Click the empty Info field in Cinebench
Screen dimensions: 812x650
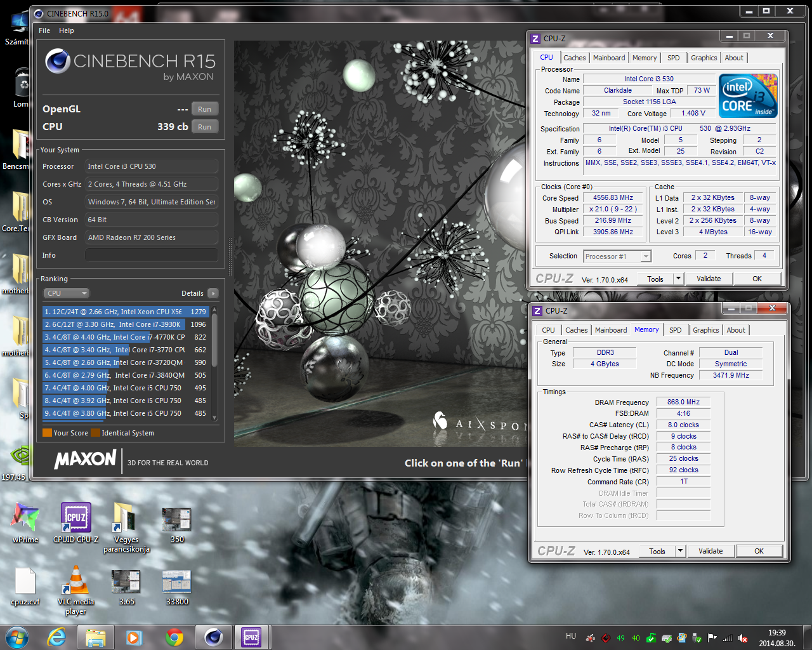point(151,255)
